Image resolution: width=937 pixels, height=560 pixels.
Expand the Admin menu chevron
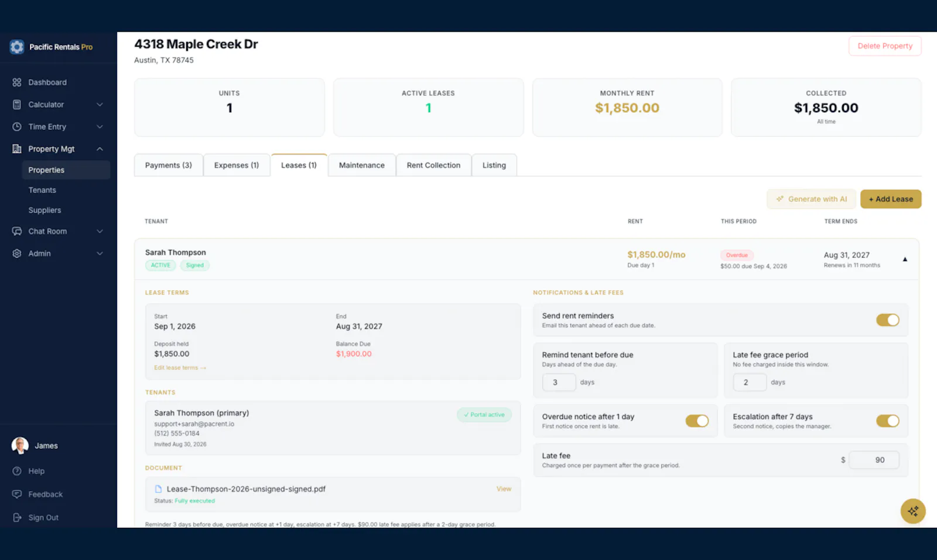click(x=100, y=253)
